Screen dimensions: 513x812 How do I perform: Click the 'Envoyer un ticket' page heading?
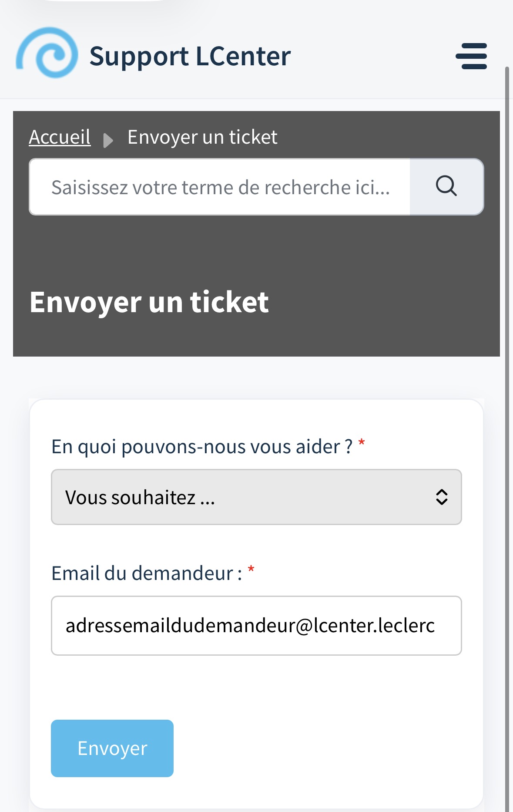pos(149,302)
